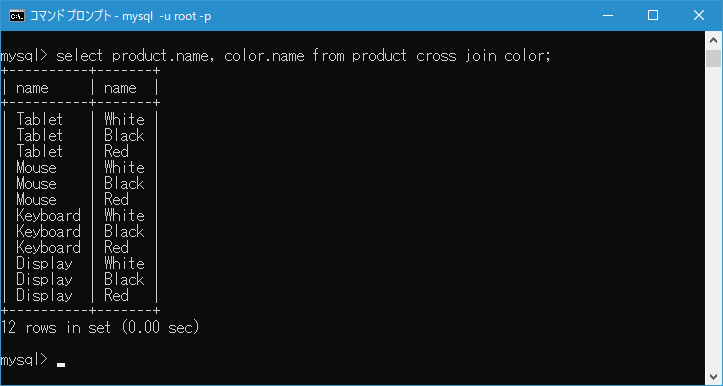The height and width of the screenshot is (386, 723).
Task: Click the first column header 'name'
Action: tap(32, 88)
